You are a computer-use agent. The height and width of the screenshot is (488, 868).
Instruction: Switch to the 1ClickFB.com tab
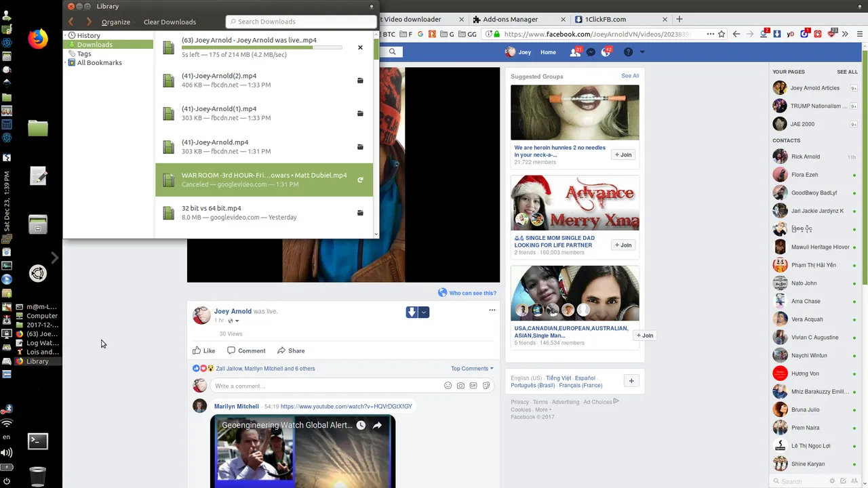(623, 19)
